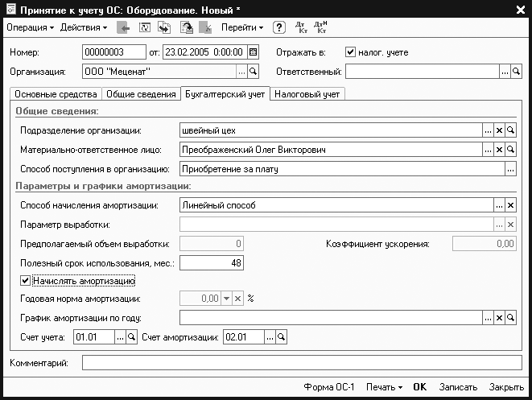Clear the График амортизации по году field

[x=499, y=318]
